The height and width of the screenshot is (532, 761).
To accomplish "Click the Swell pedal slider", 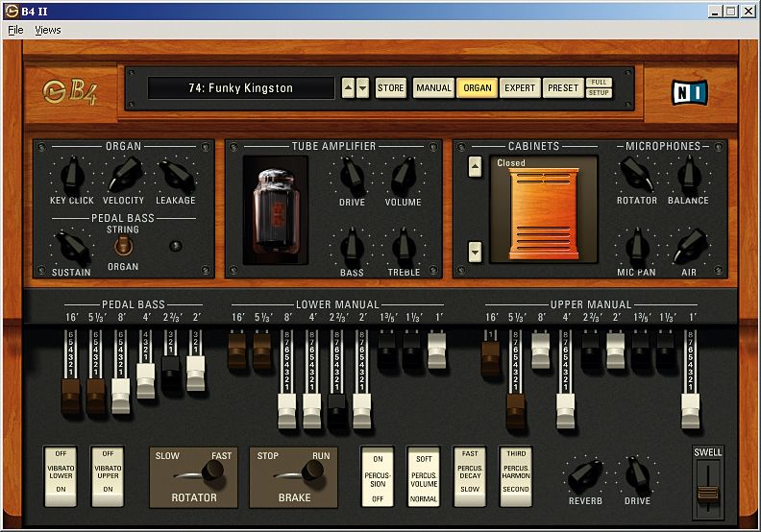I will pos(708,494).
